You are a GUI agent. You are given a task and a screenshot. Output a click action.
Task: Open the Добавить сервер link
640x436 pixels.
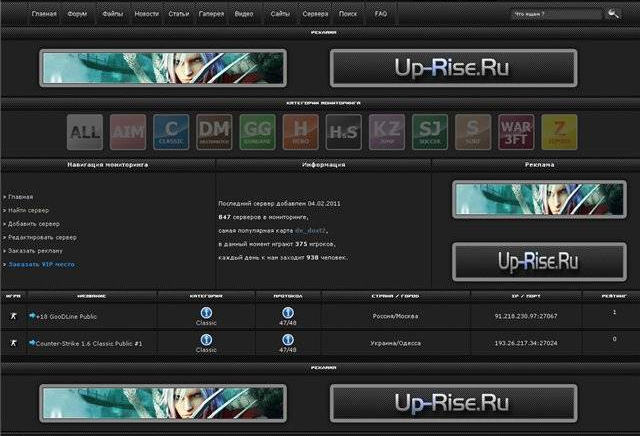tap(34, 224)
